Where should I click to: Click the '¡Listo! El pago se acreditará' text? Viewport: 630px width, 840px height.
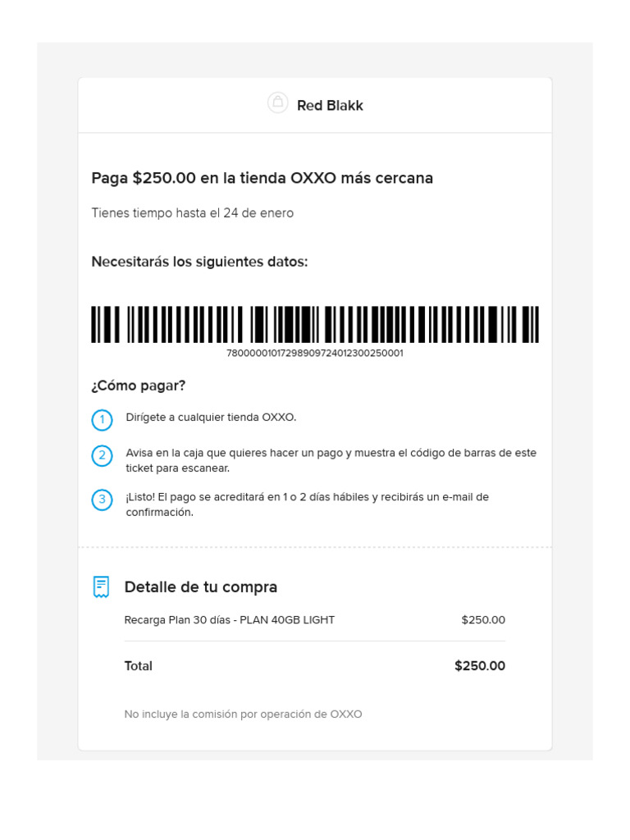pos(307,504)
